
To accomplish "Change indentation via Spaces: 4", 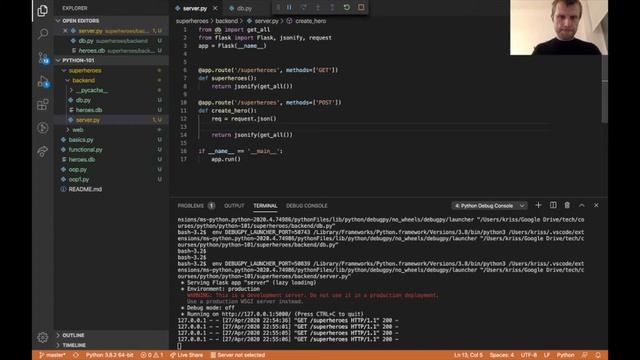I will point(502,355).
